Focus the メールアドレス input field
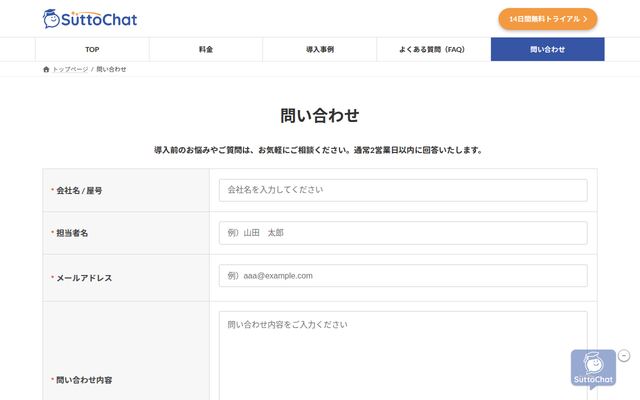Viewport: 640px width, 400px height. tap(403, 276)
